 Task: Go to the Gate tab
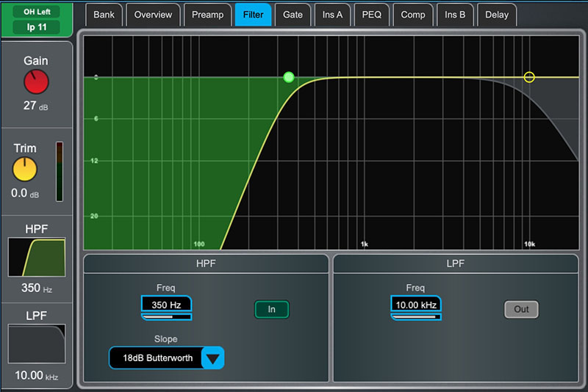click(x=293, y=15)
